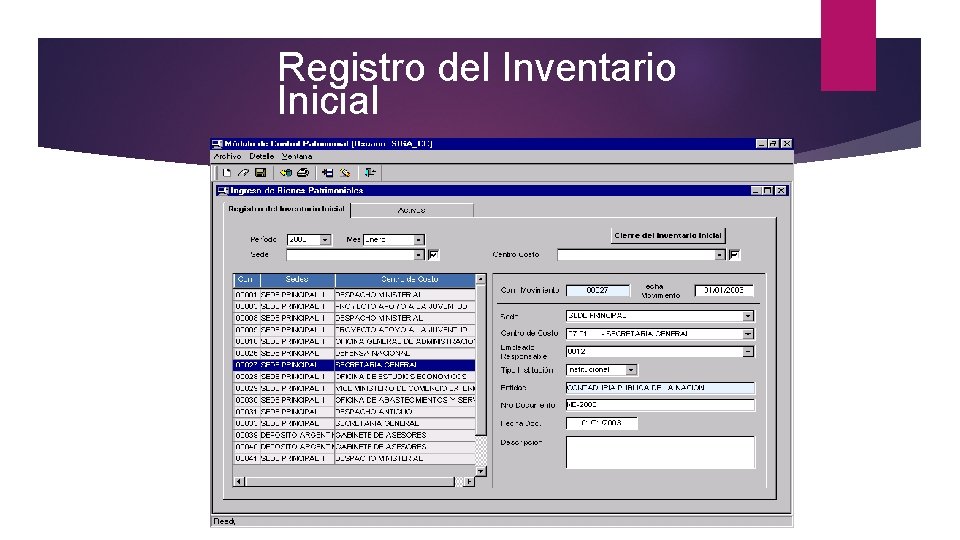Close the Módulo de Control Patrimonial window
Viewport: 960px width, 540px height.
pyautogui.click(x=787, y=144)
